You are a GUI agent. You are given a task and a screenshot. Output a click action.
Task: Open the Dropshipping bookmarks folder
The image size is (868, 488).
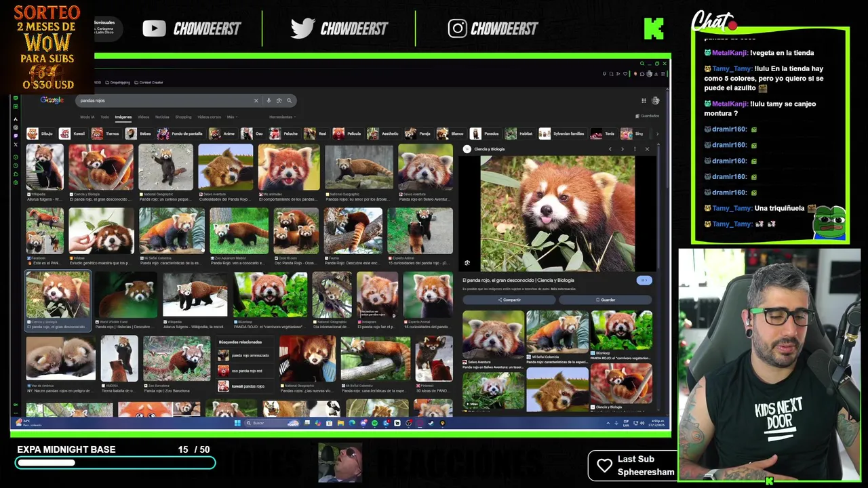pyautogui.click(x=118, y=83)
